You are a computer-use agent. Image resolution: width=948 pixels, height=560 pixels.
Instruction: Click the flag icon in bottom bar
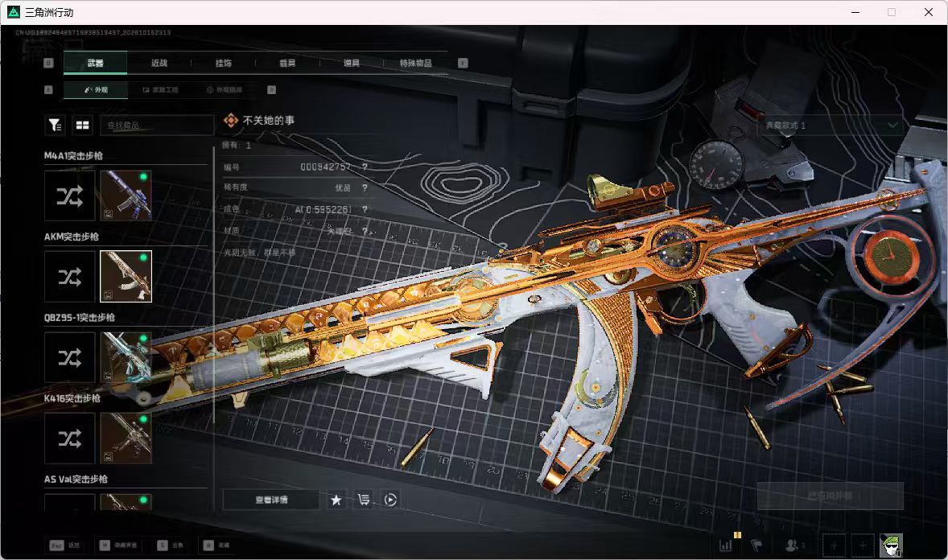756,545
